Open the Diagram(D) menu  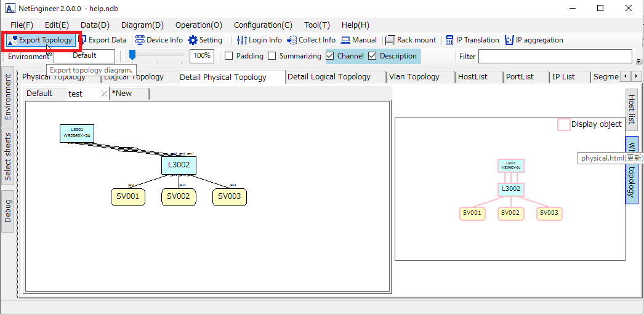point(142,25)
